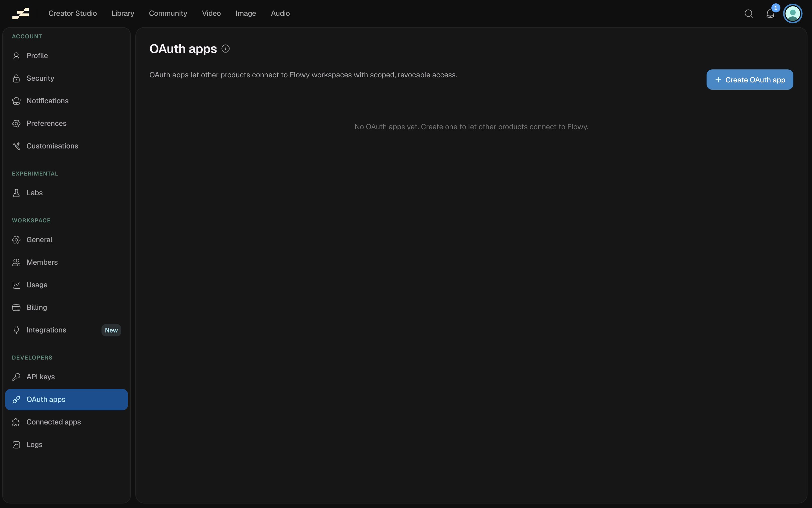Switch to the Video tab
This screenshot has height=508, width=812.
[x=211, y=14]
